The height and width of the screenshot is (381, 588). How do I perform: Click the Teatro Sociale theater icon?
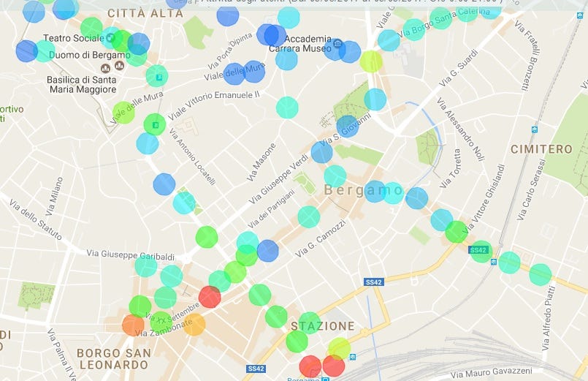click(110, 37)
